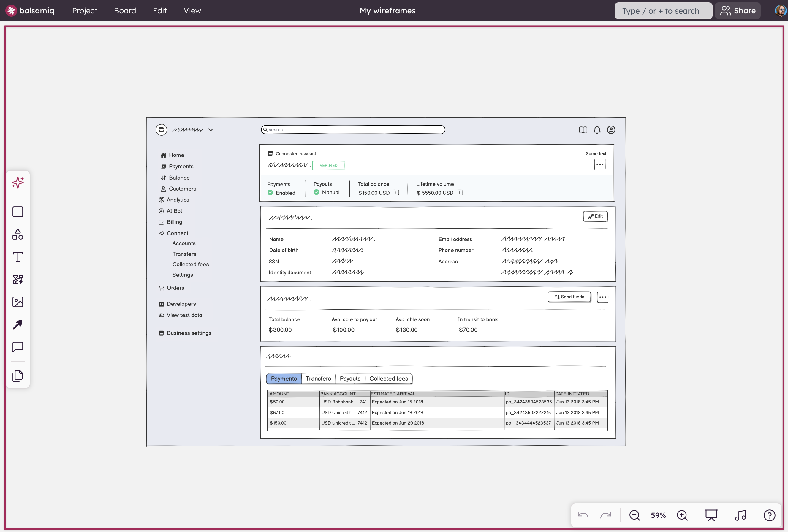
Task: Click the ESTIMATED ARRIVAL column header
Action: (x=437, y=394)
